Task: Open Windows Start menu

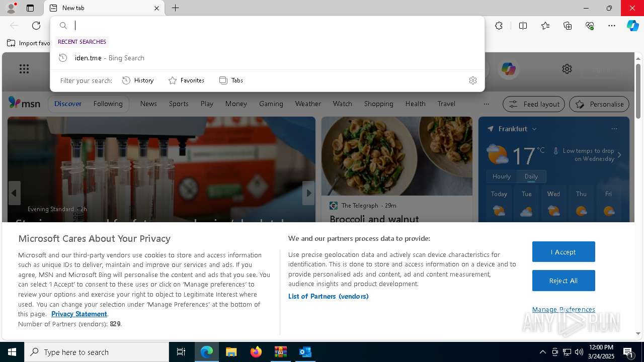Action: (12, 352)
